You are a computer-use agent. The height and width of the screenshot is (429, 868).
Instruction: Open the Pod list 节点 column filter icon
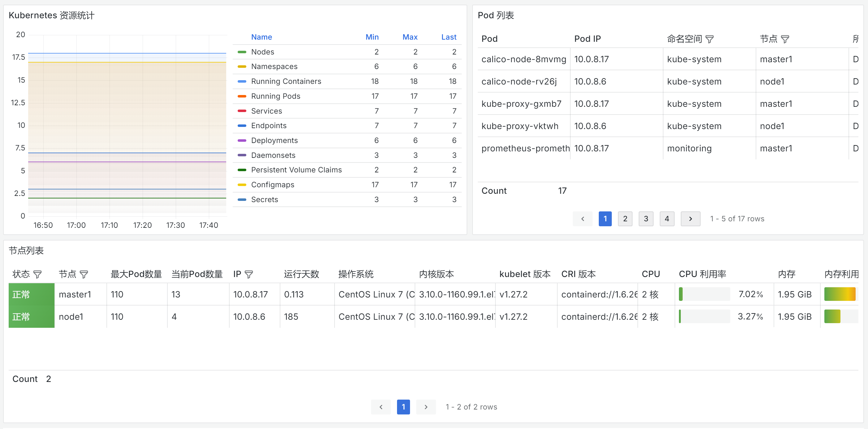[x=785, y=39]
